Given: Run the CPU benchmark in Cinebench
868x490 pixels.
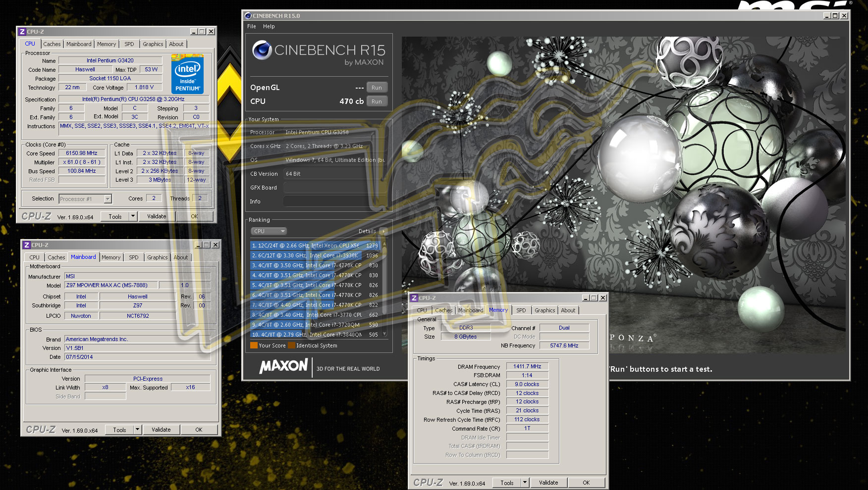Looking at the screenshot, I should coord(377,101).
